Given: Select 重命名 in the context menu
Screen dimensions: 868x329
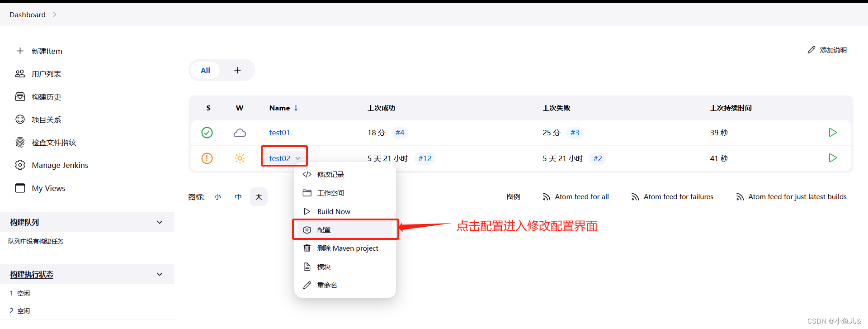Looking at the screenshot, I should [x=345, y=285].
